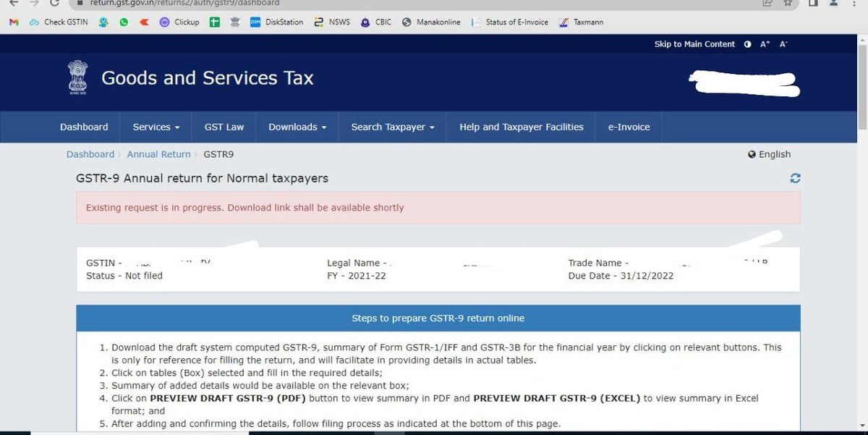Screen dimensions: 868x435
Task: Click the Status - Not filed text
Action: [x=124, y=276]
